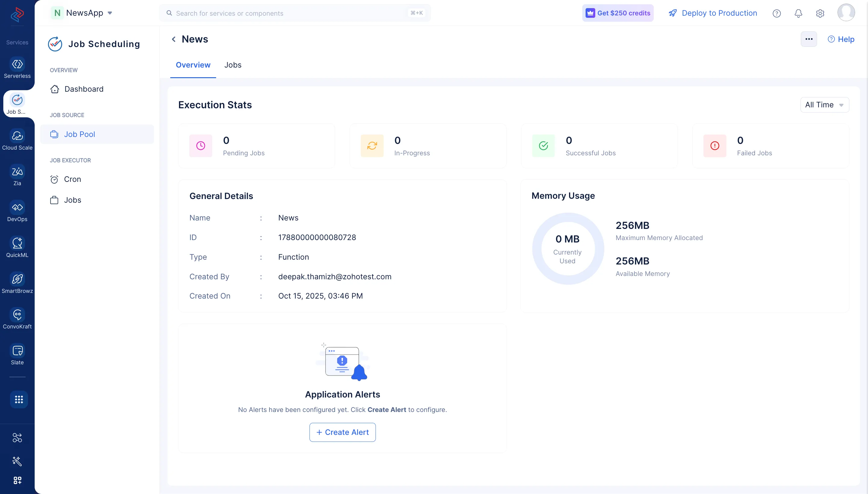The height and width of the screenshot is (494, 868).
Task: Click the Memory Usage circular progress ring
Action: tap(567, 249)
